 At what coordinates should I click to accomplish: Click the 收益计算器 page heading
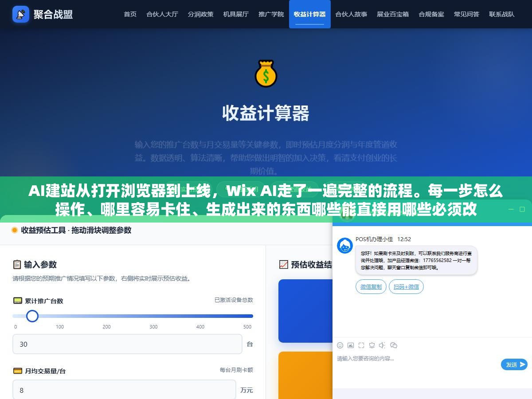pyautogui.click(x=266, y=113)
